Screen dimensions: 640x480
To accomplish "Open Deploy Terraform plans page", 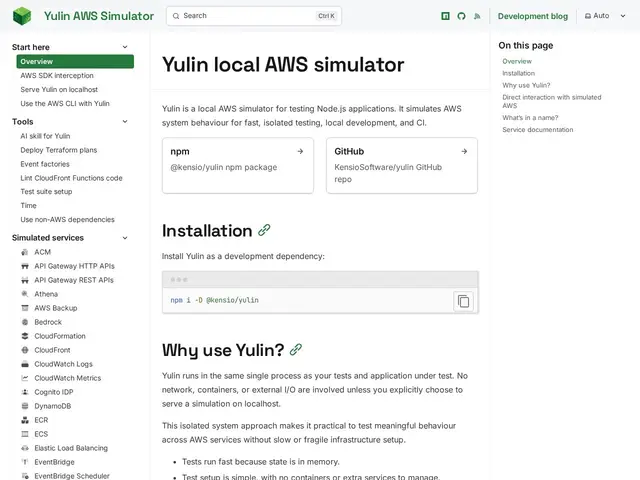I will (x=59, y=150).
